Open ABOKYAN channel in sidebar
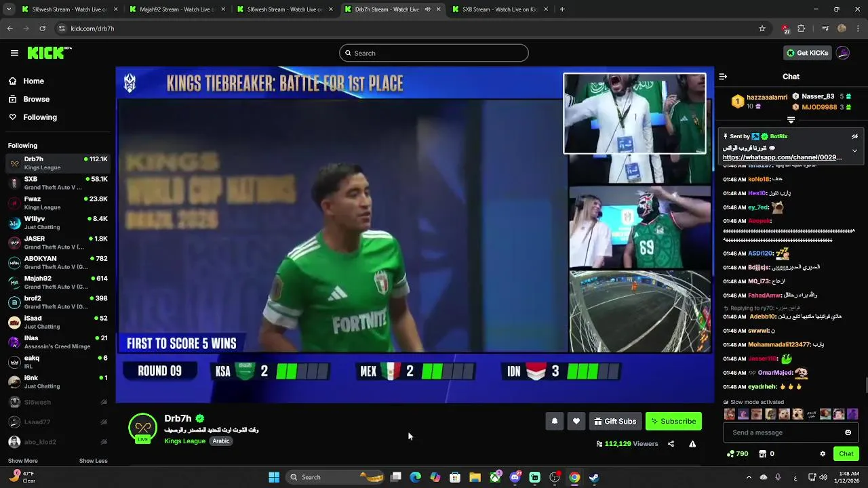 tap(58, 262)
